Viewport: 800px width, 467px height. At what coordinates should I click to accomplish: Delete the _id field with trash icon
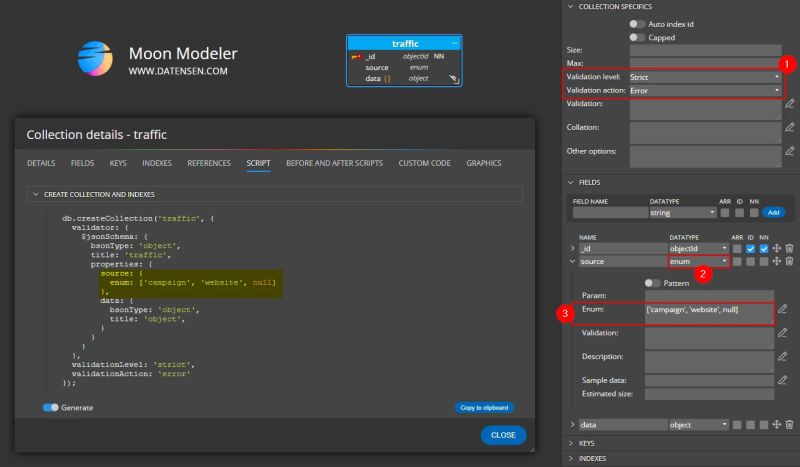(789, 248)
